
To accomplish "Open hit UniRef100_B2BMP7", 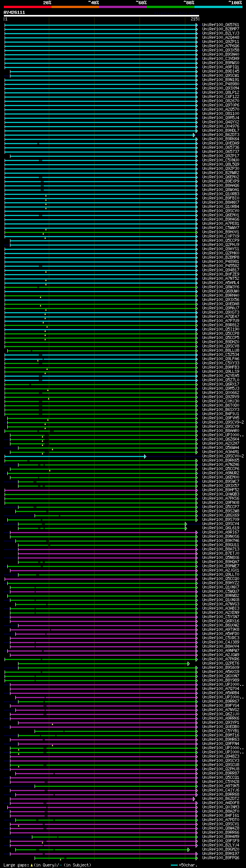I will click(x=221, y=29).
